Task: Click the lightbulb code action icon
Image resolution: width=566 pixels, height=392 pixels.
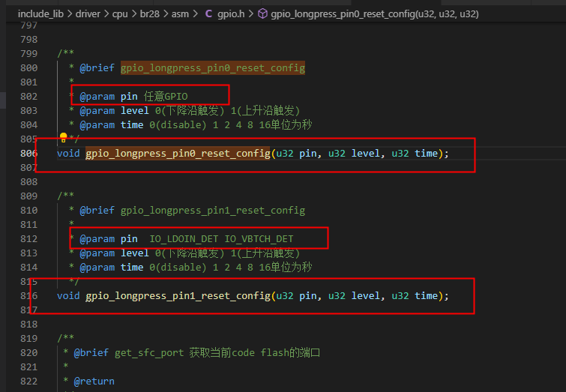Action: click(64, 137)
